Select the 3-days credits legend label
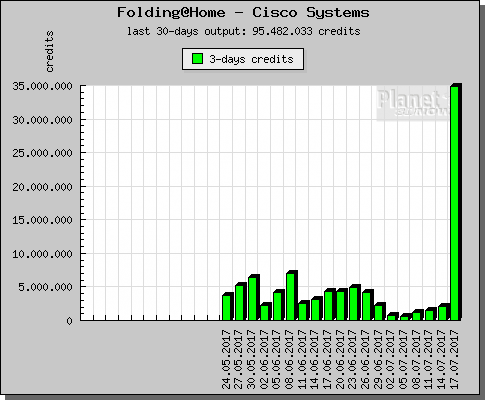This screenshot has width=485, height=400. click(x=251, y=59)
